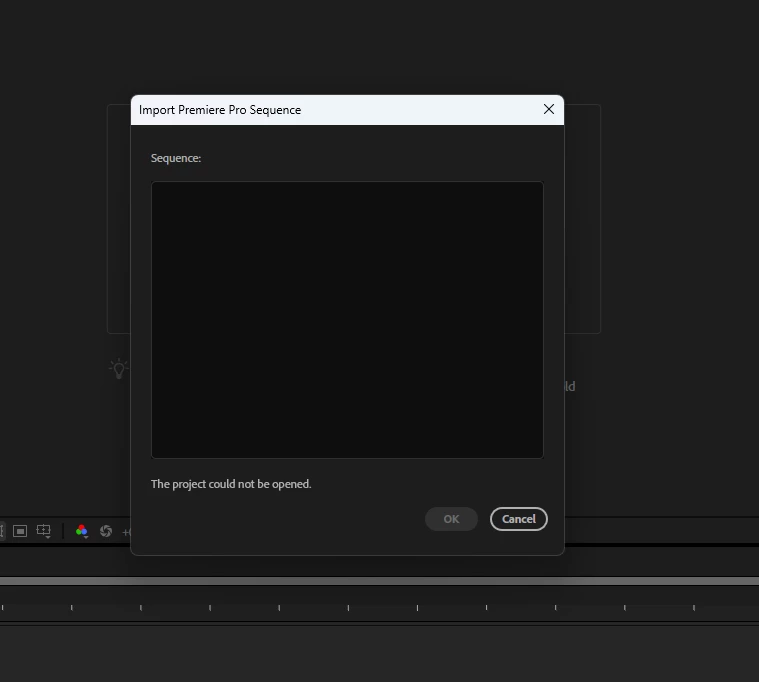Cancel the Import Premiere Pro Sequence dialog
Image resolution: width=759 pixels, height=682 pixels.
pos(518,519)
